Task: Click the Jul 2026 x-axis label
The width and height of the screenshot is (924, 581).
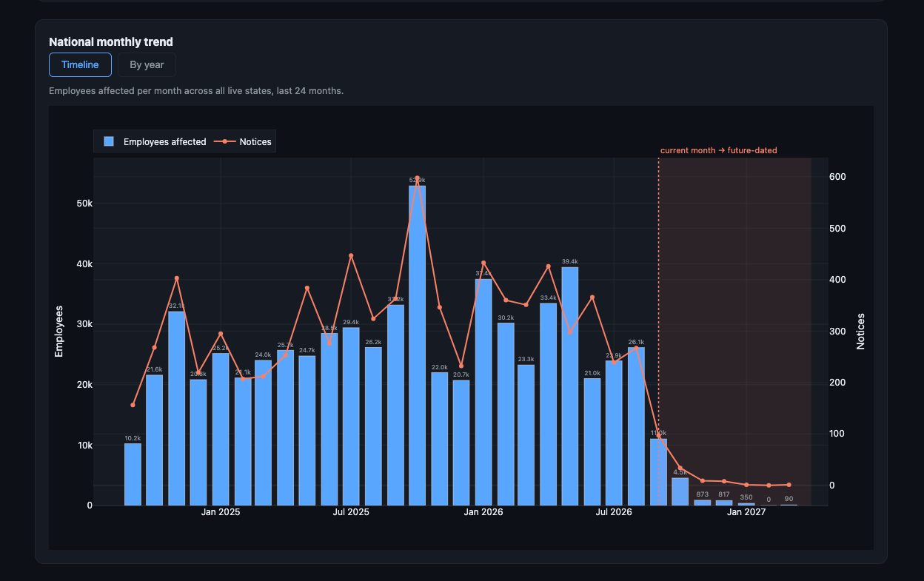Action: click(x=614, y=512)
